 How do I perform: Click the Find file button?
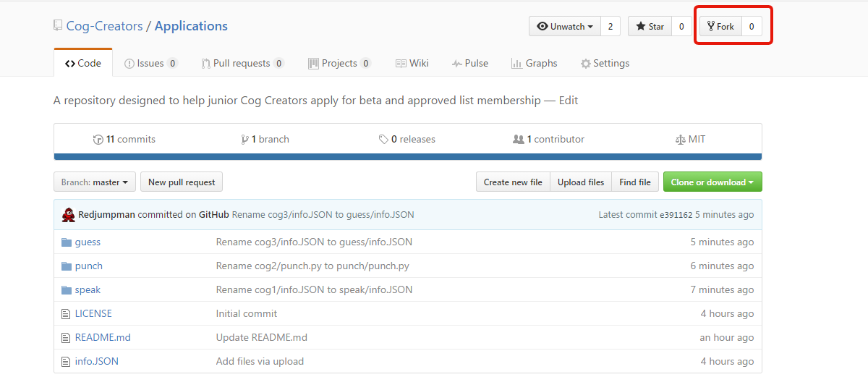635,182
